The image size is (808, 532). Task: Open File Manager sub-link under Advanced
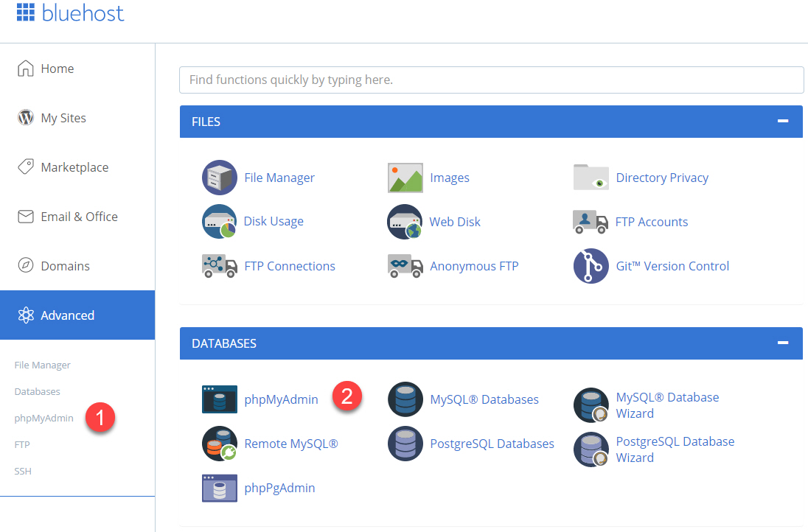(x=42, y=365)
